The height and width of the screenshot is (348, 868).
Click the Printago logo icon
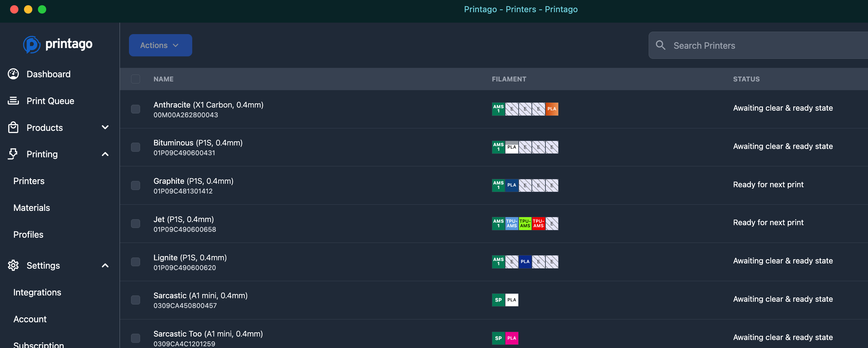32,45
